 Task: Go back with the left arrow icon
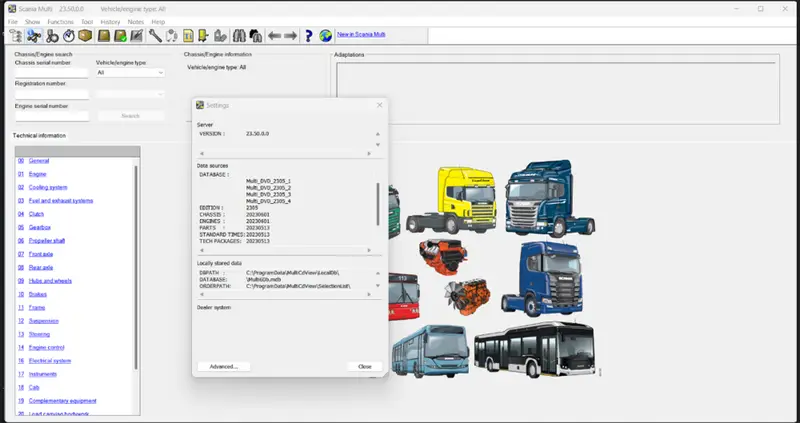(x=274, y=36)
